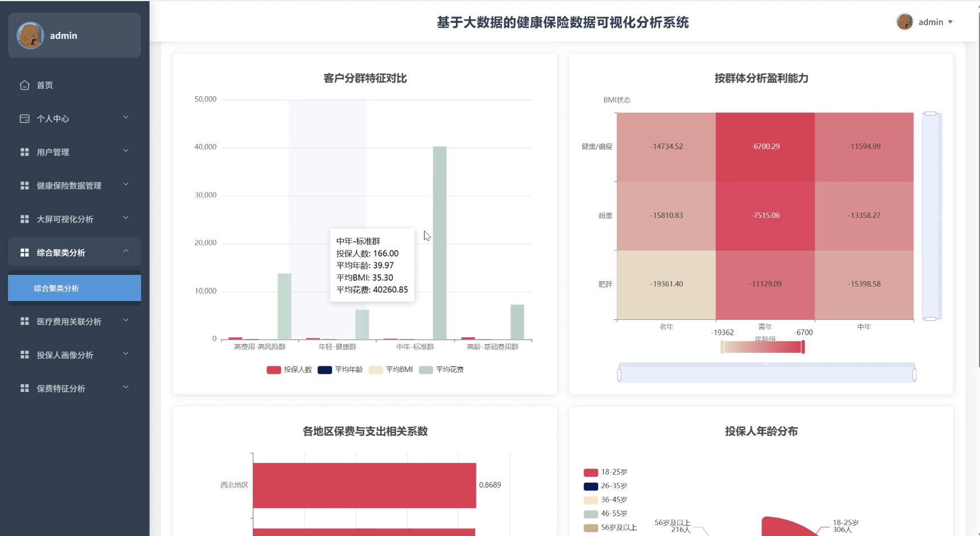
Task: Click the 客户分群特征对比 chart title
Action: click(x=365, y=79)
